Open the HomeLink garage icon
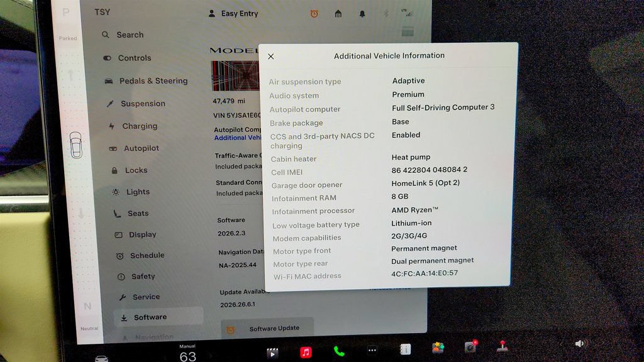This screenshot has width=644, height=362. tap(338, 14)
